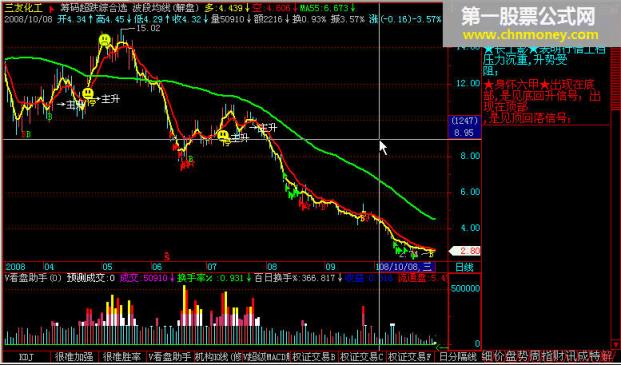Click the red arrow next to 三友化工
This screenshot has height=365, width=621.
(x=51, y=8)
